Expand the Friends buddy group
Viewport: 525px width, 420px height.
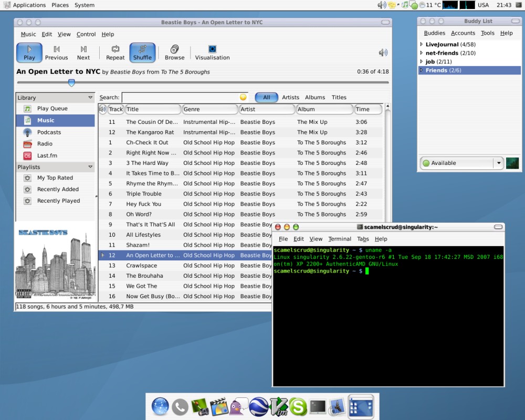tap(421, 70)
